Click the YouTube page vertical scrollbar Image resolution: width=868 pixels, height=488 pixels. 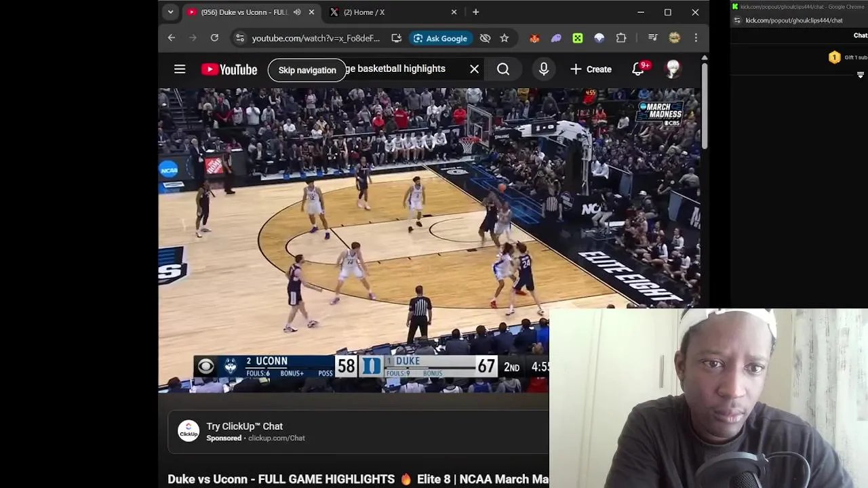pos(705,105)
